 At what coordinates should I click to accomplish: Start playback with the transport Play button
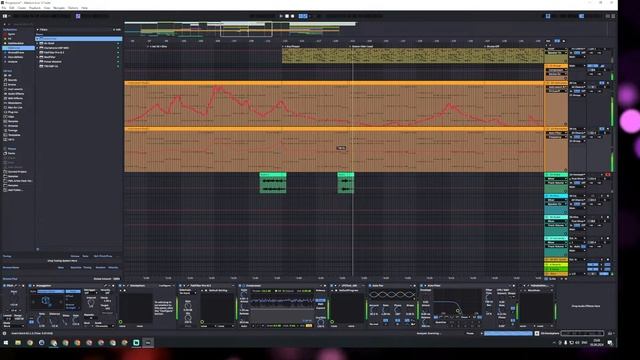click(281, 16)
